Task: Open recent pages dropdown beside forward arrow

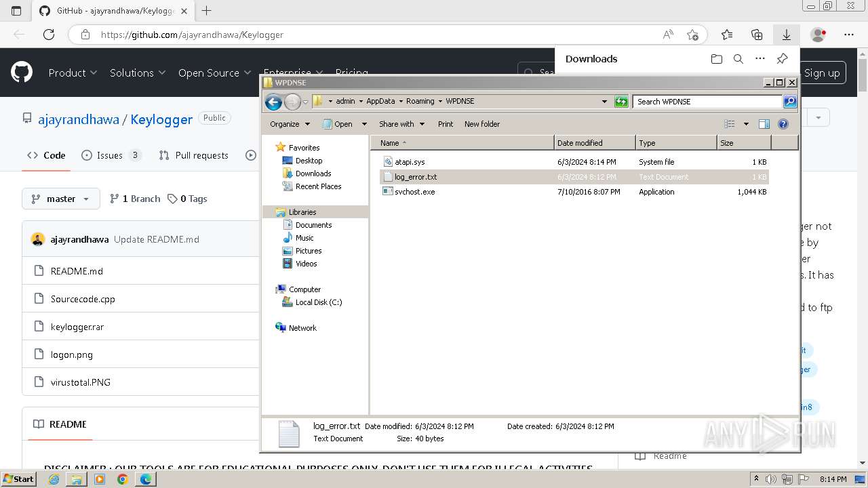Action: click(306, 102)
